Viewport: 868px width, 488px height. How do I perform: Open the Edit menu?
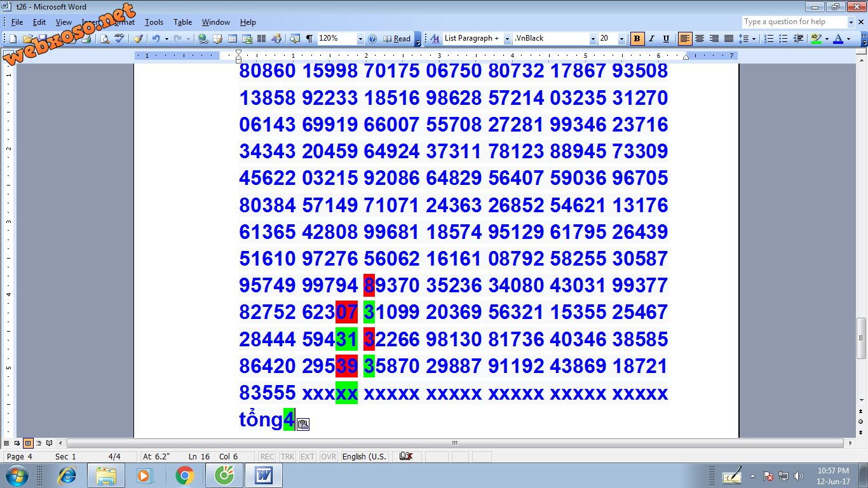(x=39, y=22)
